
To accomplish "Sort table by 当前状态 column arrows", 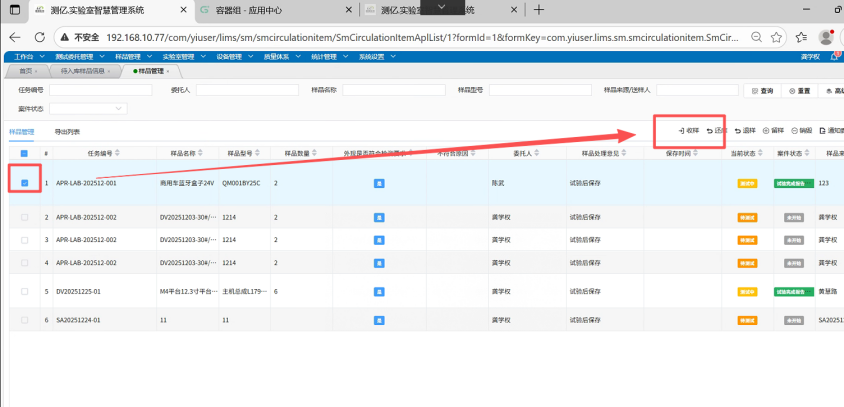I will click(x=762, y=153).
